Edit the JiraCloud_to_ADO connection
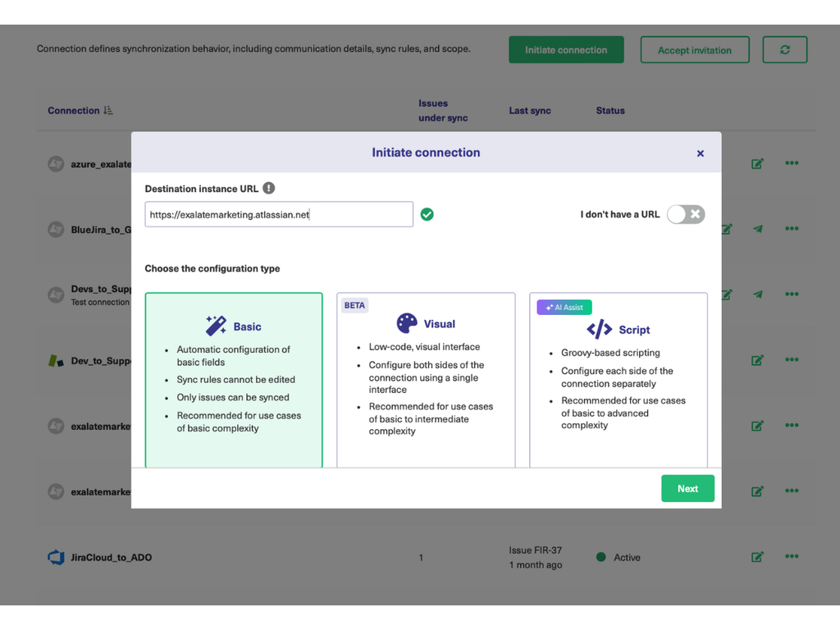The image size is (840, 630). [757, 557]
